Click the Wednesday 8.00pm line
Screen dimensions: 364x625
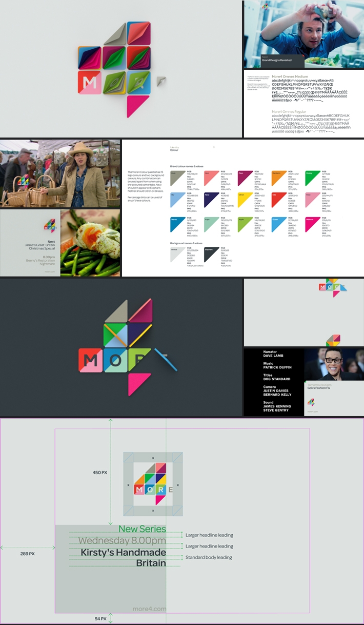(x=122, y=541)
